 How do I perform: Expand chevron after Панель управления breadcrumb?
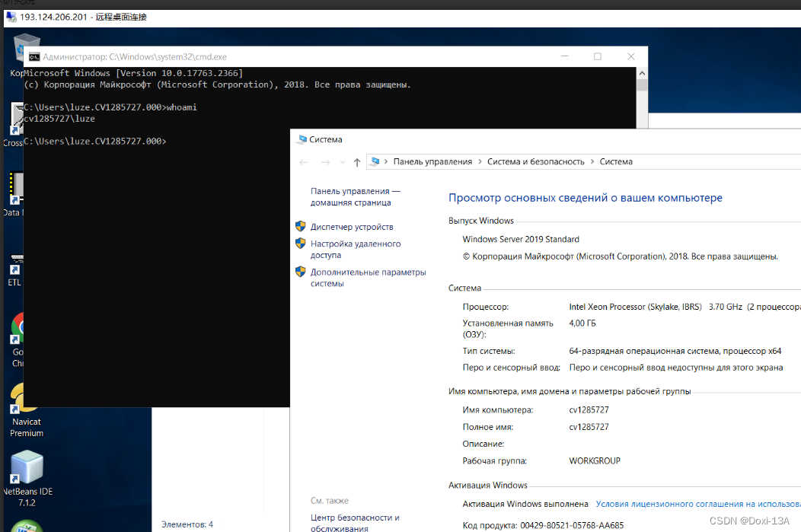(x=480, y=161)
